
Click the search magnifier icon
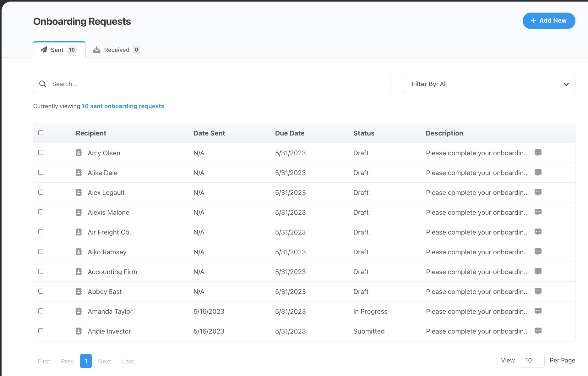(43, 84)
